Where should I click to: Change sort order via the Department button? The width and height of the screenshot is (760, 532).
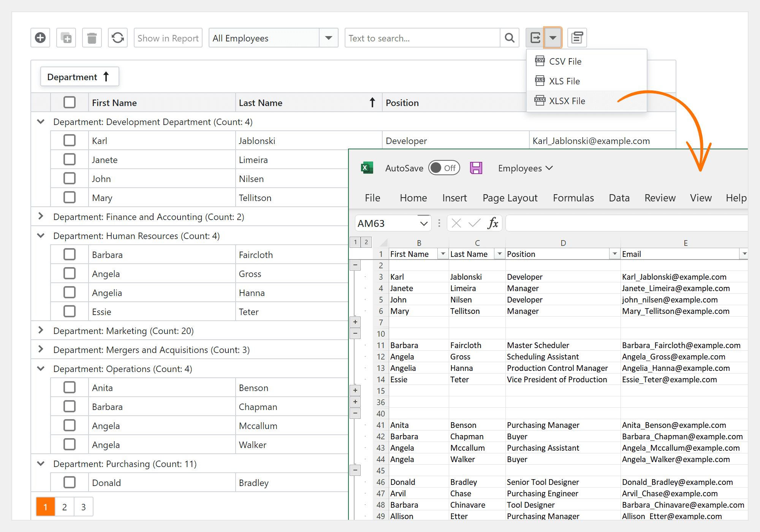tap(79, 76)
